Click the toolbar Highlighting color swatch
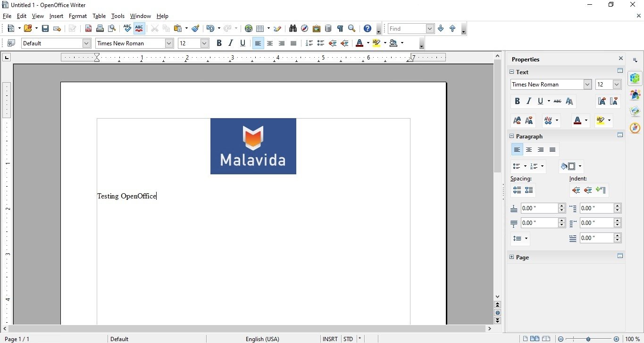Viewport: 644px width, 343px height. click(376, 43)
